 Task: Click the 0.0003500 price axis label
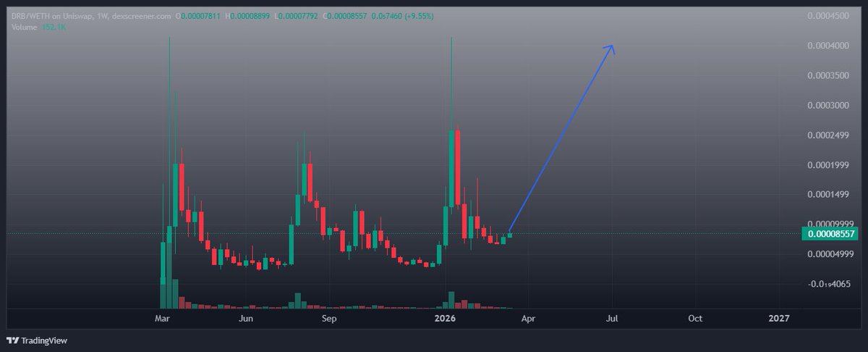[829, 75]
